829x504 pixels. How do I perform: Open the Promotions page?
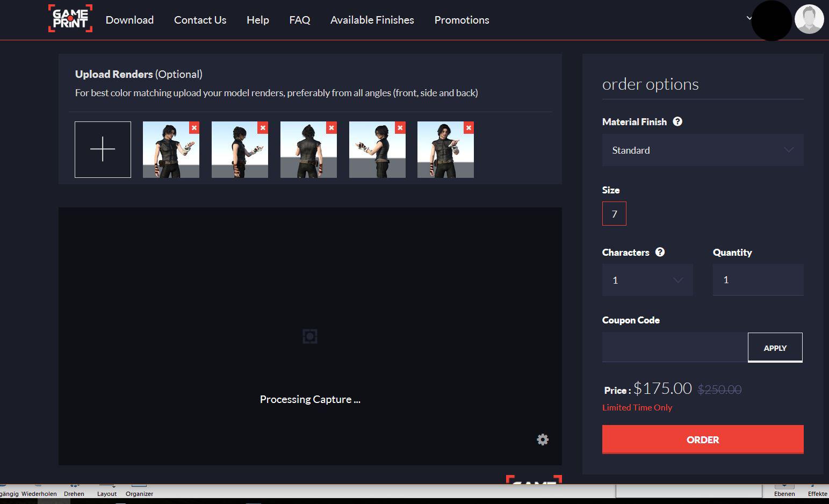pyautogui.click(x=462, y=20)
